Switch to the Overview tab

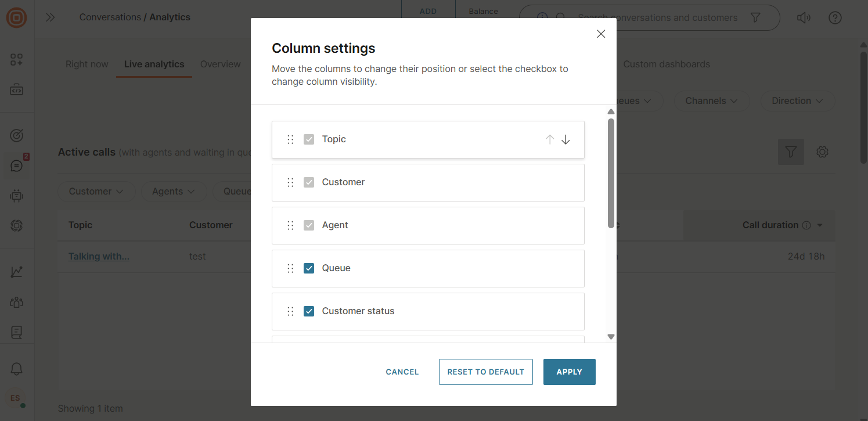pyautogui.click(x=220, y=64)
